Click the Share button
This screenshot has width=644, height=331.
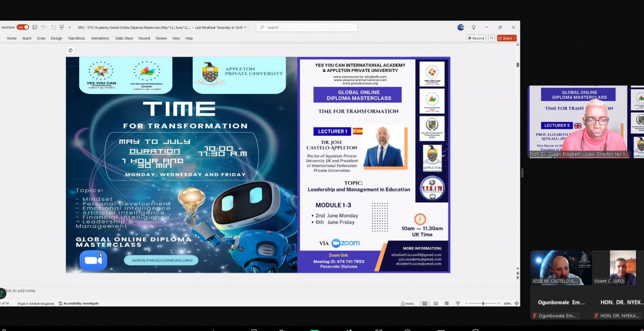507,38
